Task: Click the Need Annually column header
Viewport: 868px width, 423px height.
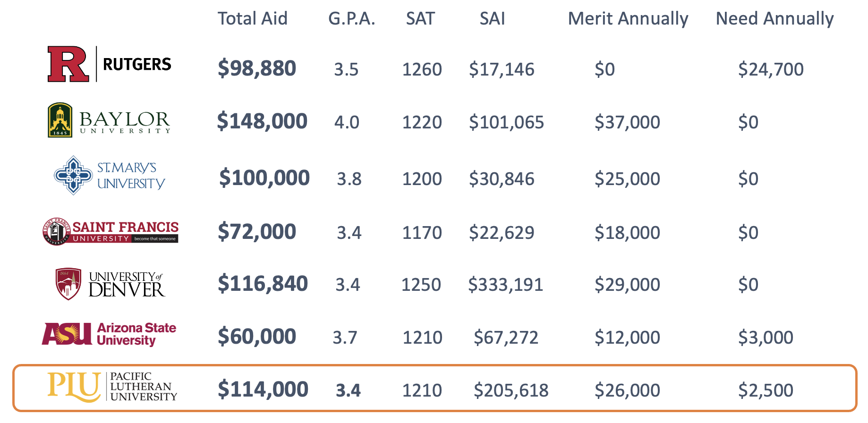Action: (x=774, y=19)
